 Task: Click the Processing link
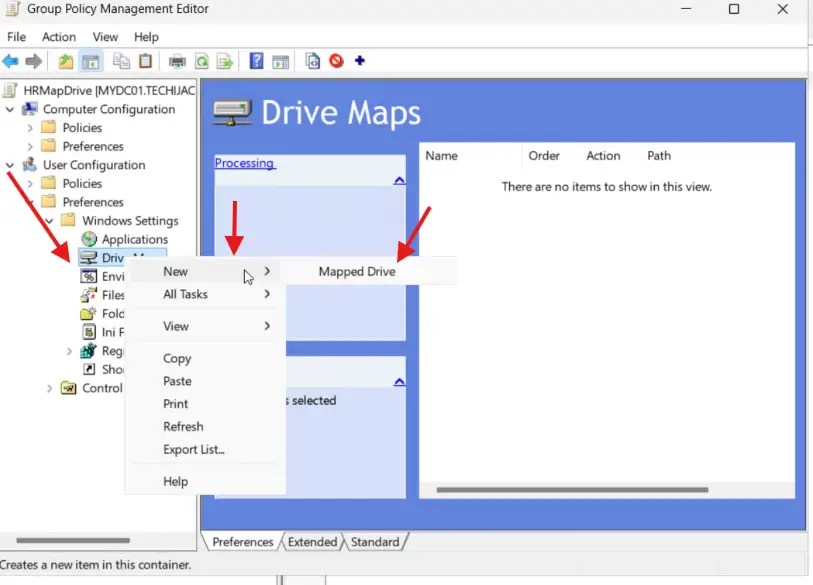coord(245,163)
